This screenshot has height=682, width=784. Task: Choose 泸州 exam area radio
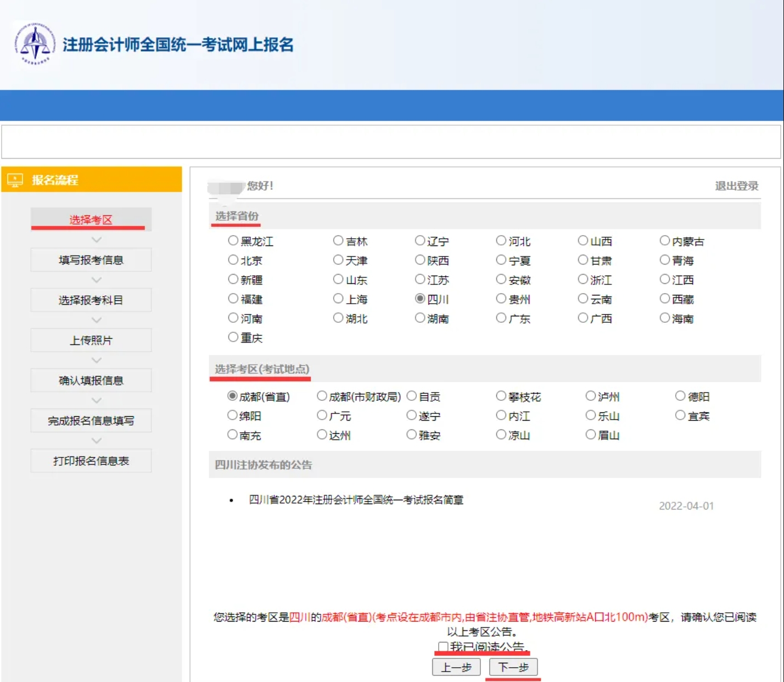(x=591, y=395)
